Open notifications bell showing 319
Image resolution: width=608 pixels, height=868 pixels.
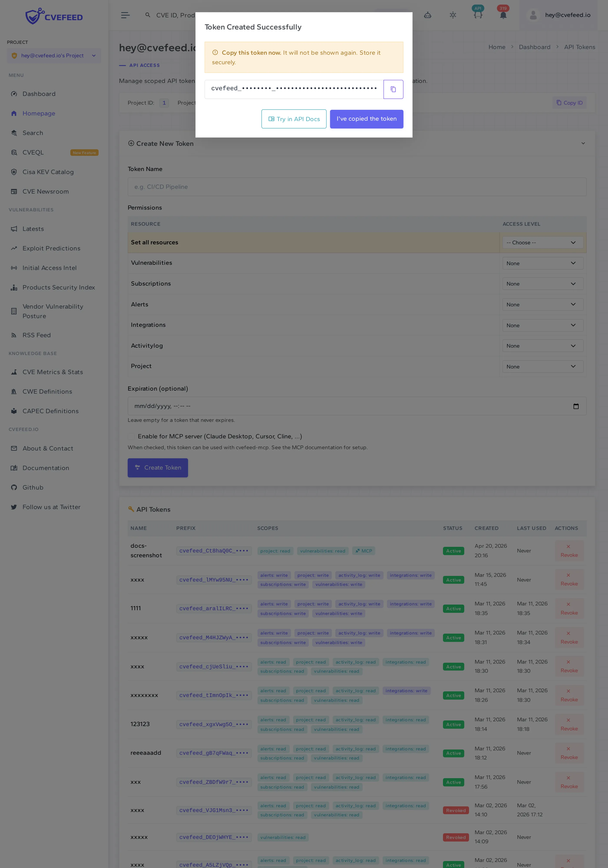503,15
